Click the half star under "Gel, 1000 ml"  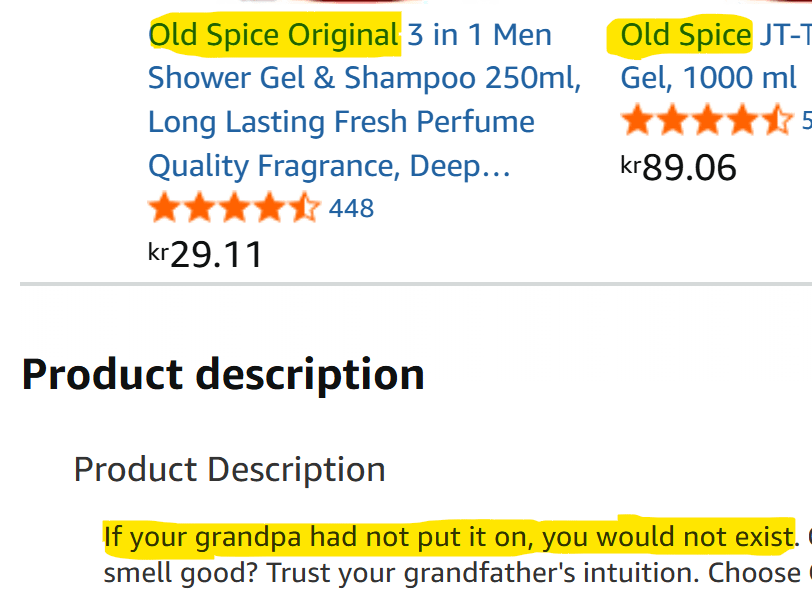pyautogui.click(x=777, y=122)
